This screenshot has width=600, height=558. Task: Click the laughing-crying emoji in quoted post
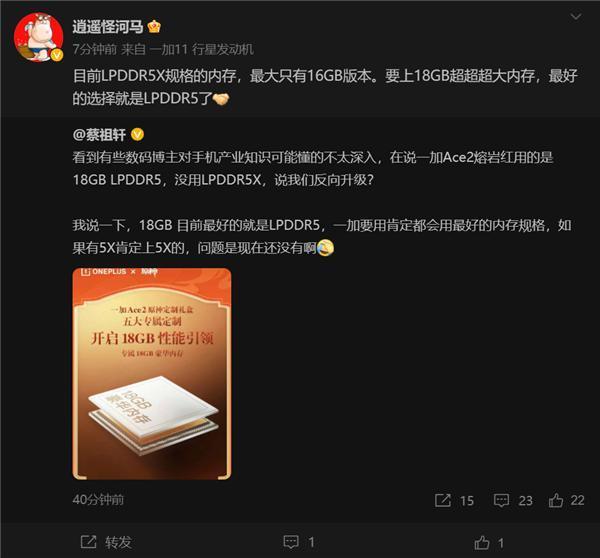point(325,248)
